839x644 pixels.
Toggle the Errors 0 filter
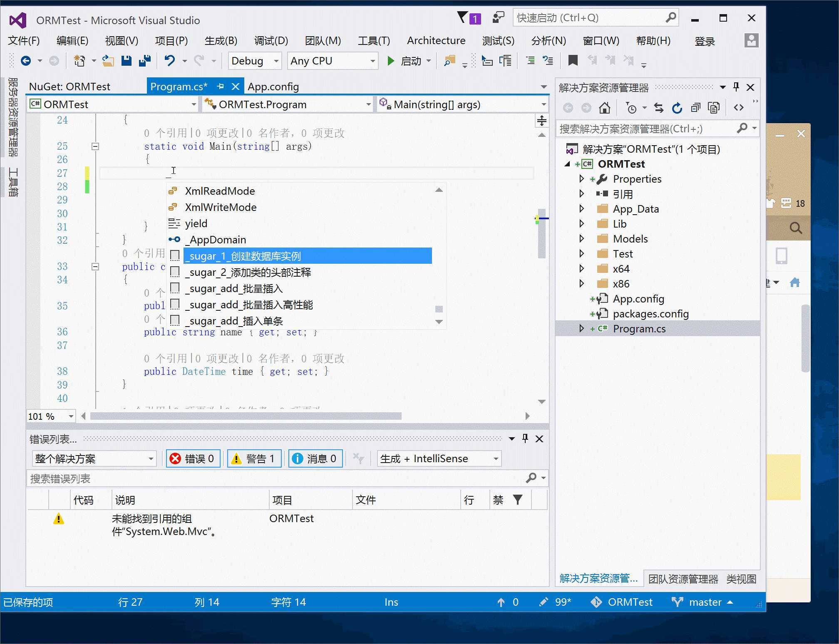[193, 459]
